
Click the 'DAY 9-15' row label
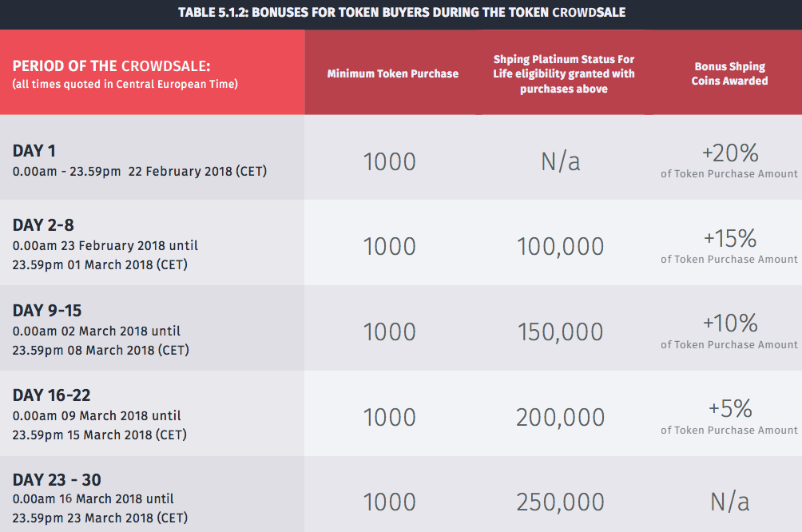click(x=47, y=311)
